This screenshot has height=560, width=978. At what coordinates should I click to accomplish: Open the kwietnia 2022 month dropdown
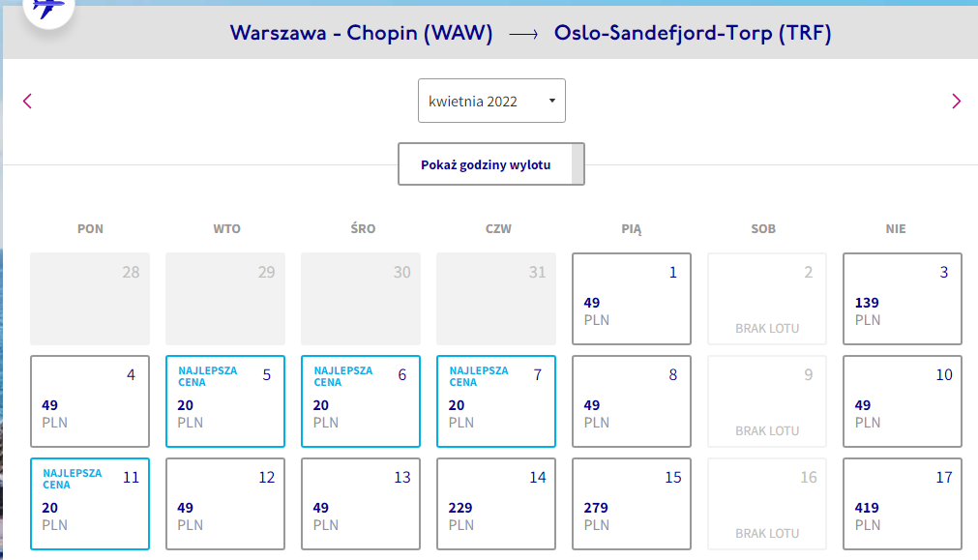(491, 101)
